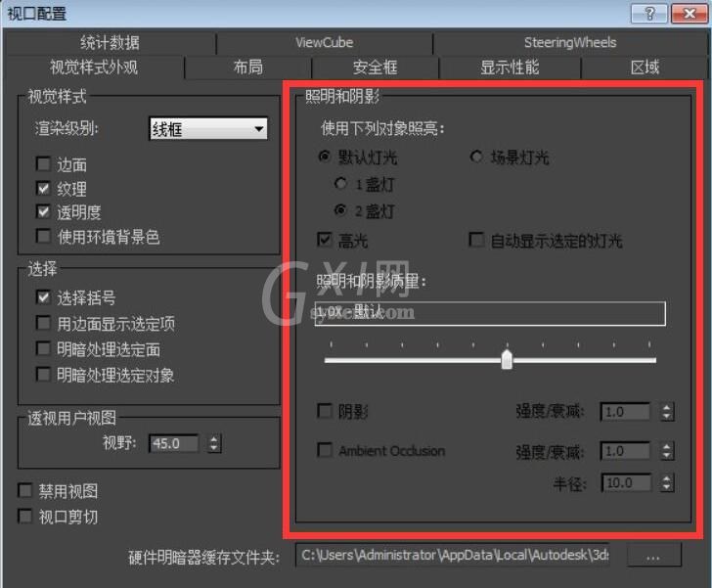Switch to the SteeringWheels tab
712x588 pixels.
(x=570, y=43)
